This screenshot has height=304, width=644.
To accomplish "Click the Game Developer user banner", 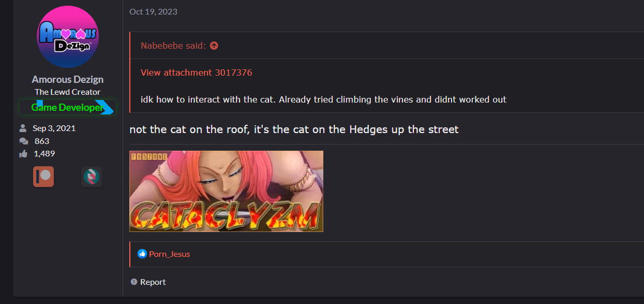I will [x=67, y=108].
